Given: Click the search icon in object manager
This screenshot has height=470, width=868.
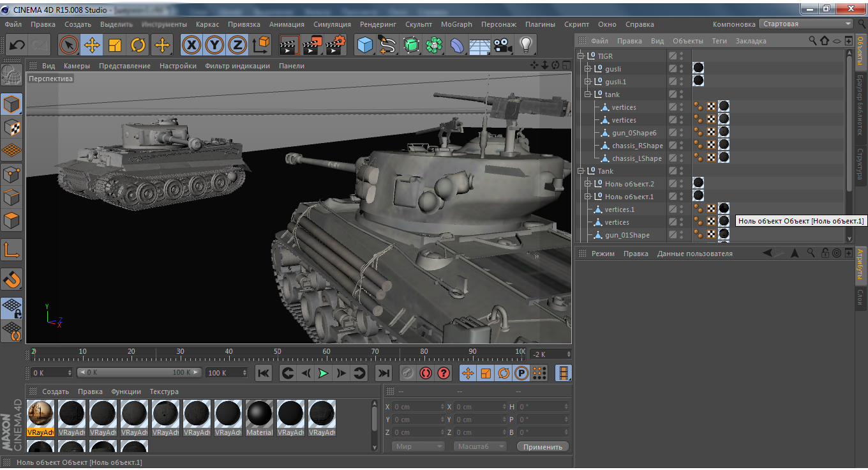Looking at the screenshot, I should (x=812, y=40).
